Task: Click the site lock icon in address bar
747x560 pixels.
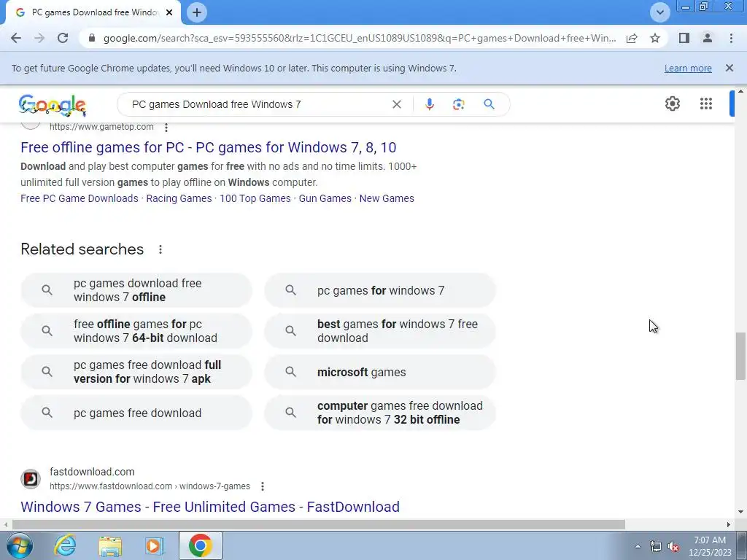Action: pyautogui.click(x=92, y=38)
